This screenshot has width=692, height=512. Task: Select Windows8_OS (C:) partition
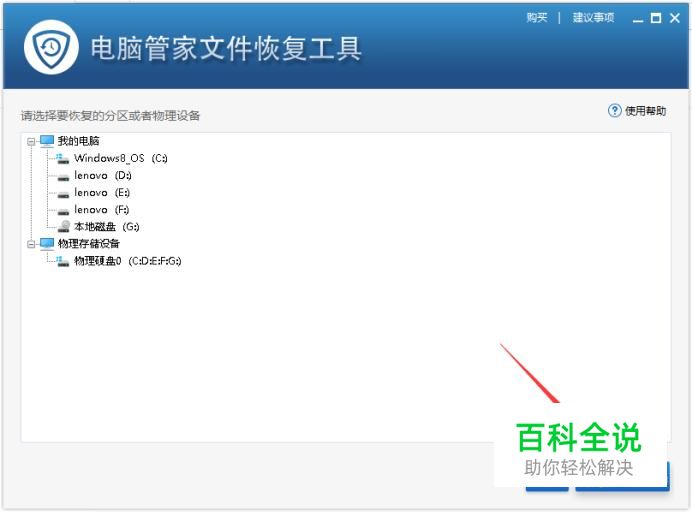coord(120,158)
